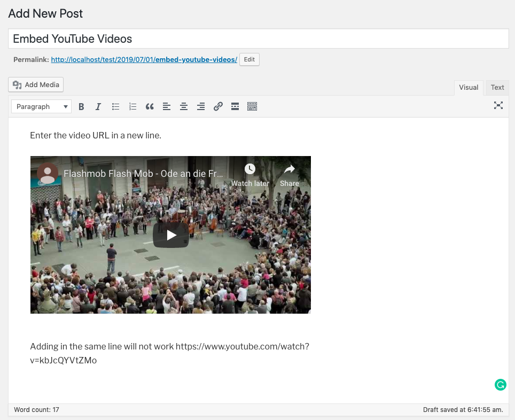The width and height of the screenshot is (515, 420).
Task: Toggle right text alignment
Action: tap(201, 106)
